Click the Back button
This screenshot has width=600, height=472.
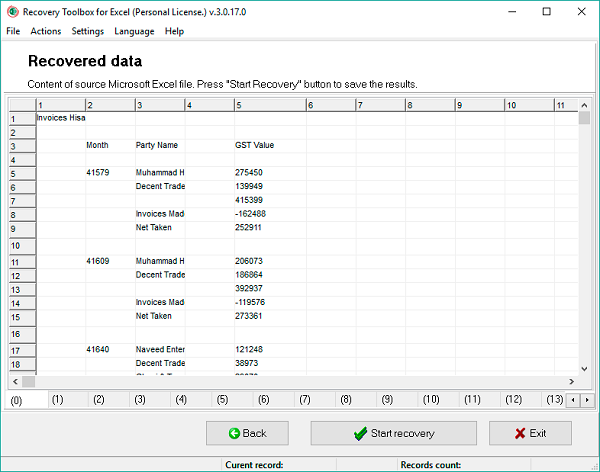(247, 433)
